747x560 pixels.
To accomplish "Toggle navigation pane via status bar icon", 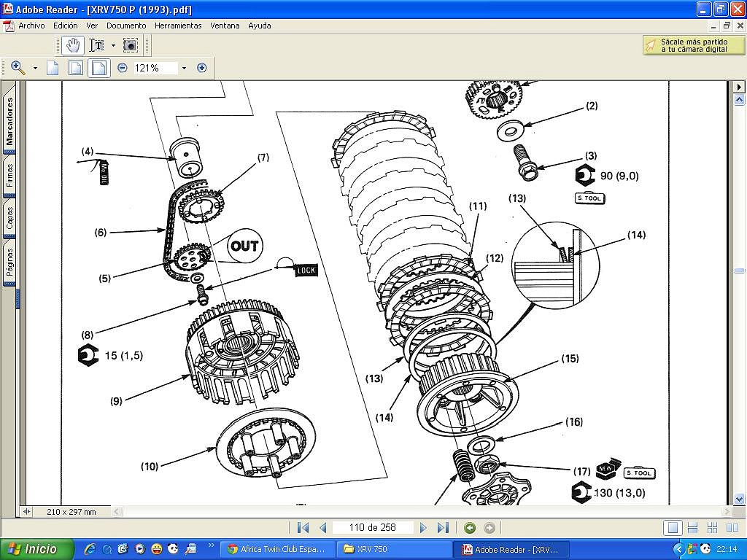I will pos(27,511).
